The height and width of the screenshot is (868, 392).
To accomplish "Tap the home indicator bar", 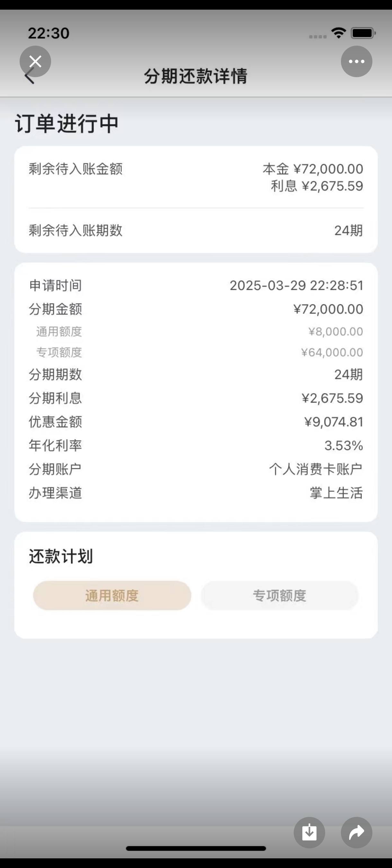I will point(196,848).
